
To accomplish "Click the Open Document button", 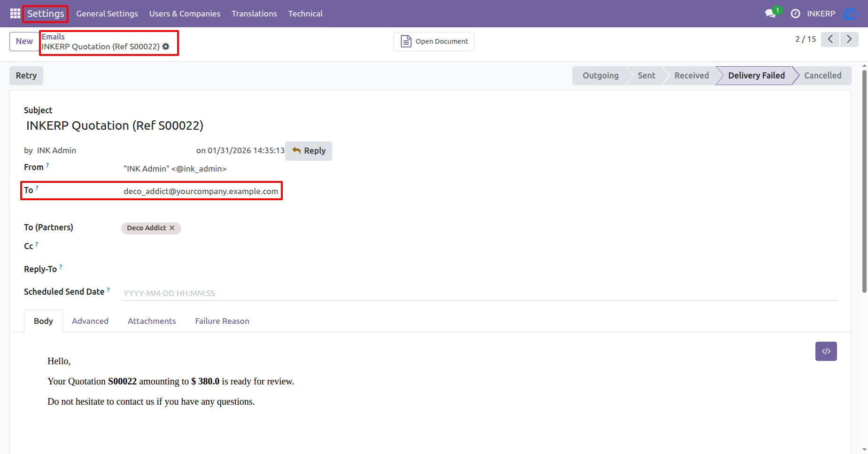I will point(434,41).
